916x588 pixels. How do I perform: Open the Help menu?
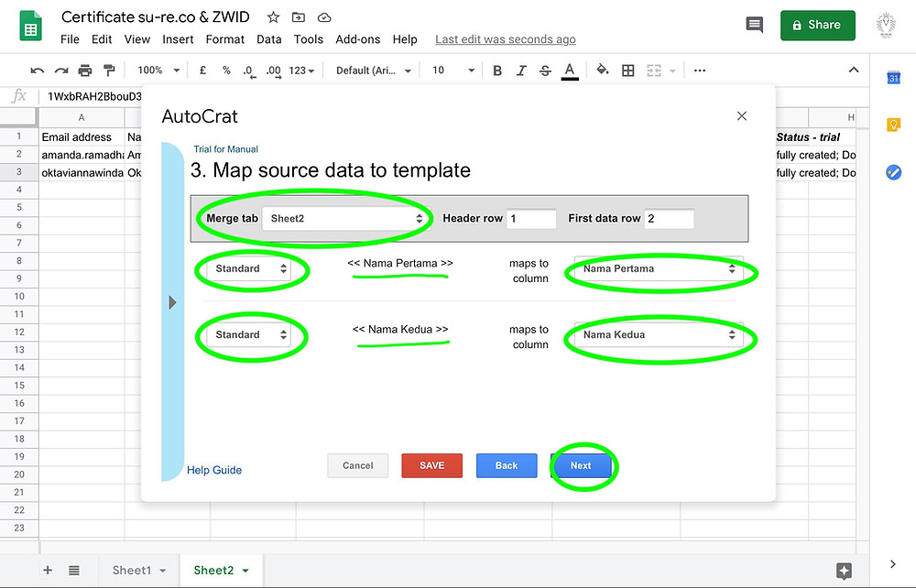pos(405,39)
